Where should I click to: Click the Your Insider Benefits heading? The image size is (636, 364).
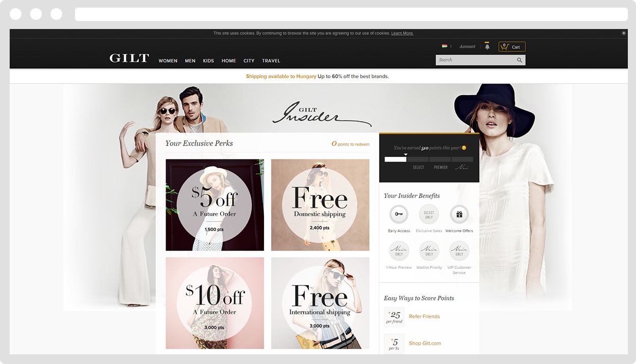(412, 196)
